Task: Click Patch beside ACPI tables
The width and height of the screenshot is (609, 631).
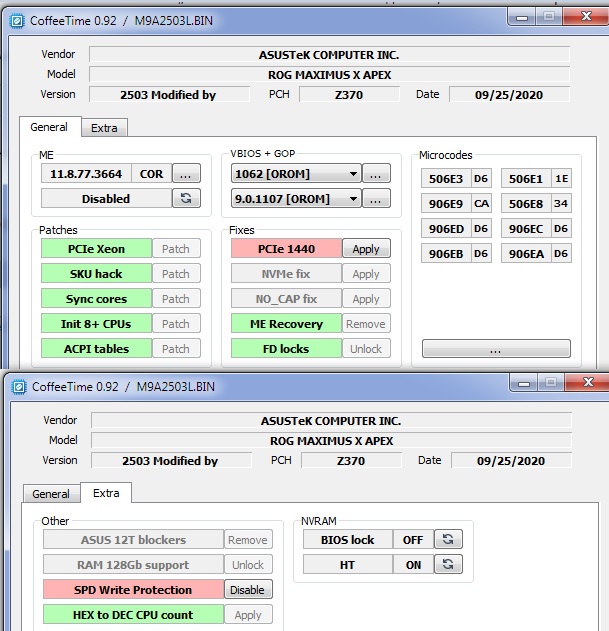Action: 176,348
